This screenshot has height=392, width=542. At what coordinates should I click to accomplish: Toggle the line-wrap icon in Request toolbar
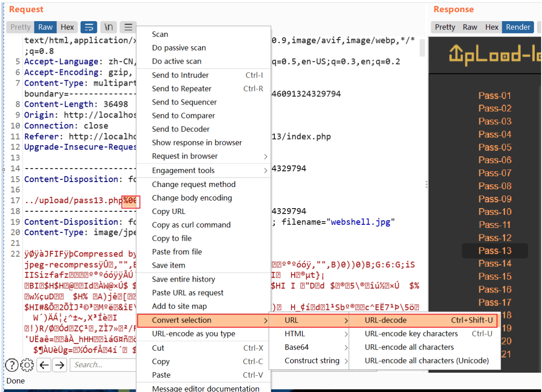tap(89, 27)
